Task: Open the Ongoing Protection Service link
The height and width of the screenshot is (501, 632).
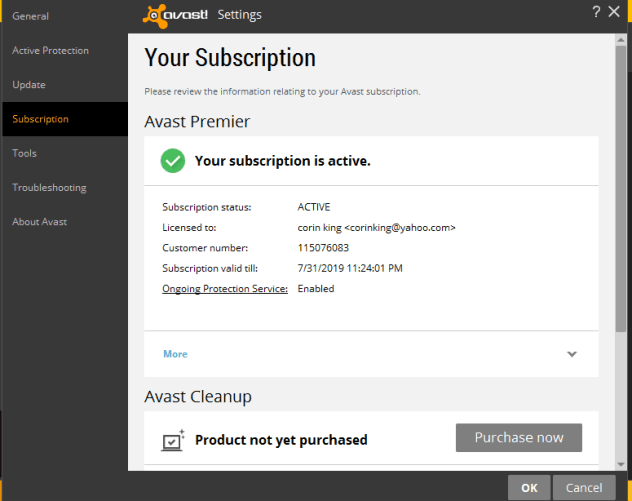Action: point(225,289)
